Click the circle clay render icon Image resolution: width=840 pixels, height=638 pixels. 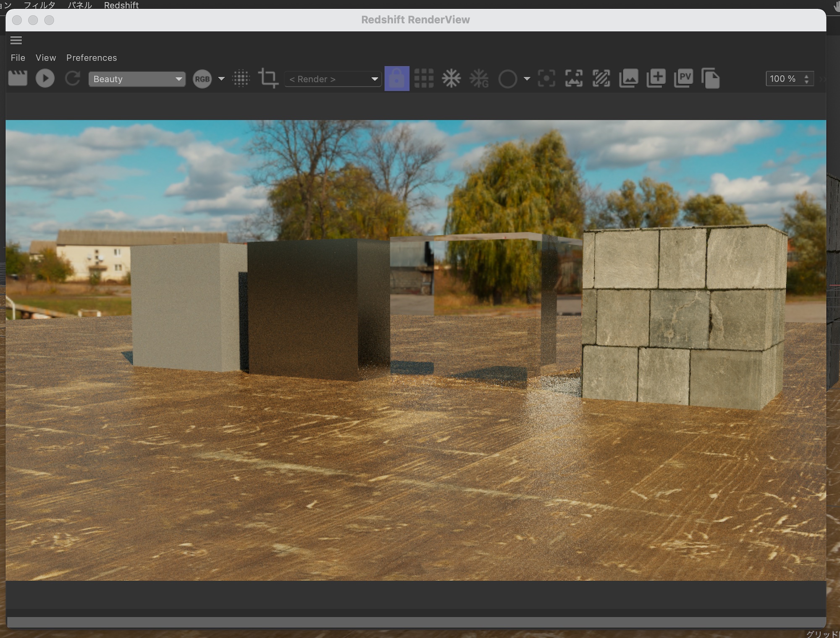point(507,79)
